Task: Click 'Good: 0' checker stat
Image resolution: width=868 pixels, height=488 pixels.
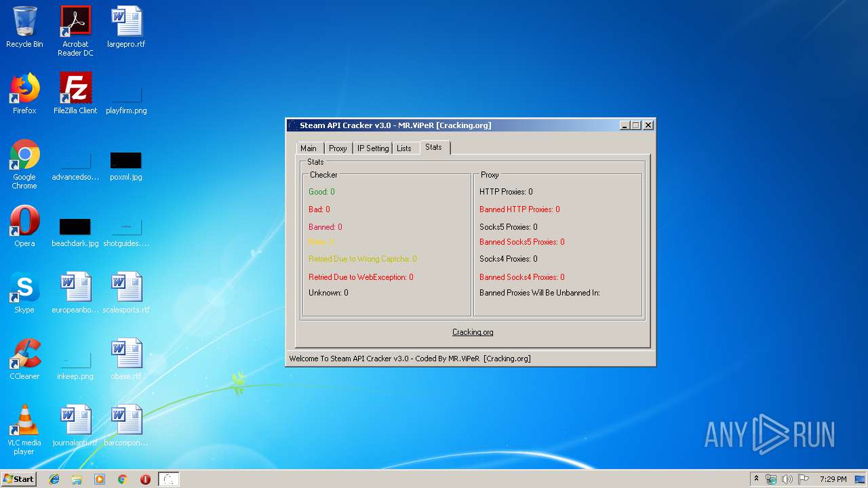Action: click(321, 192)
